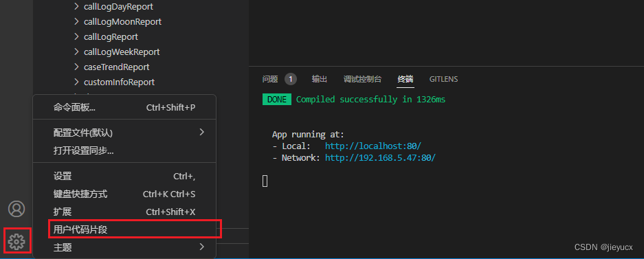This screenshot has height=259, width=644.
Task: Choose 打开设置同步... menu item
Action: [124, 150]
